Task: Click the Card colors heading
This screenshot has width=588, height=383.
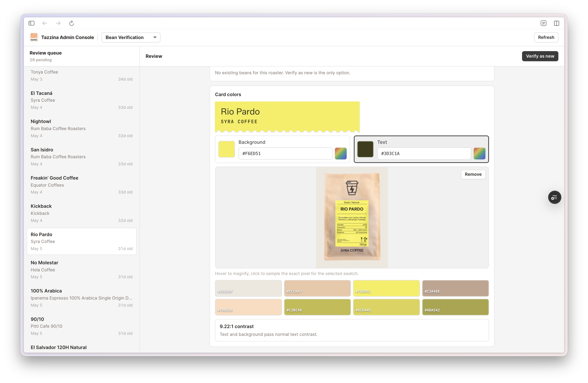Action: pyautogui.click(x=228, y=94)
